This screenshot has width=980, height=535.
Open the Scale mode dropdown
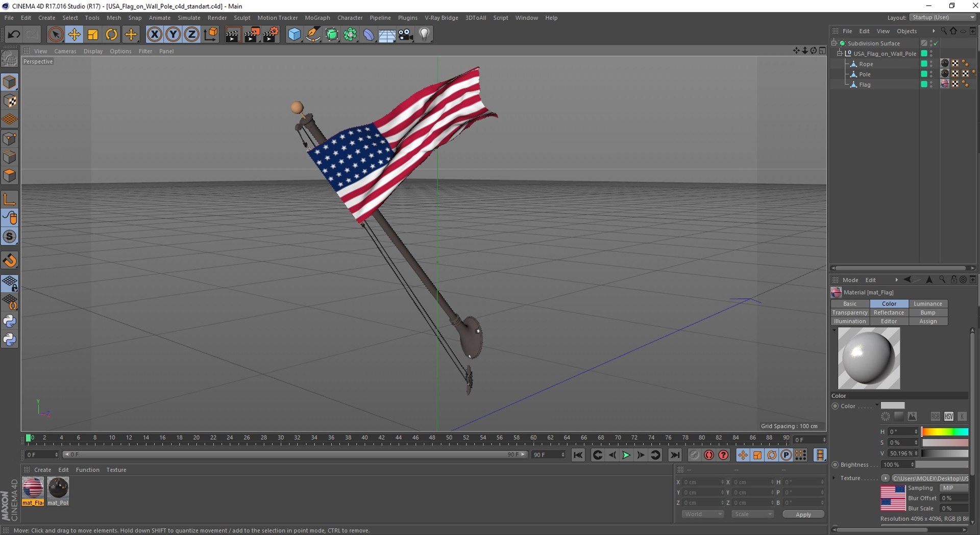click(752, 514)
